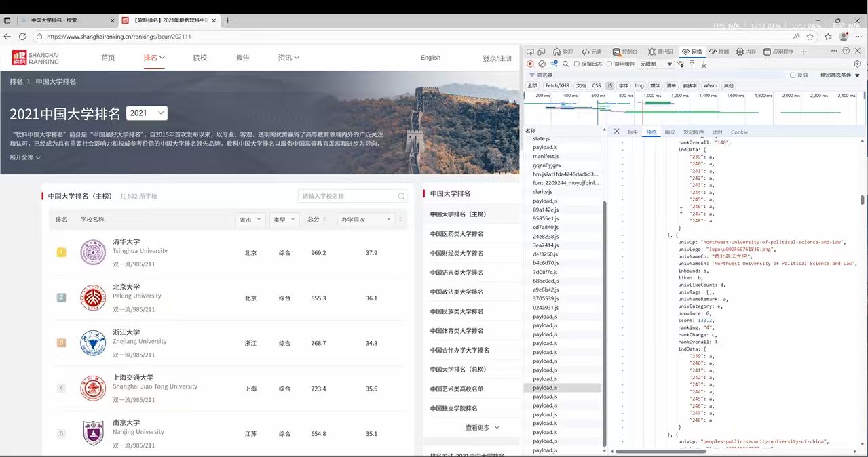Screen dimensions: 868x457
Task: Click the export HAR down-arrow icon
Action: 704,64
